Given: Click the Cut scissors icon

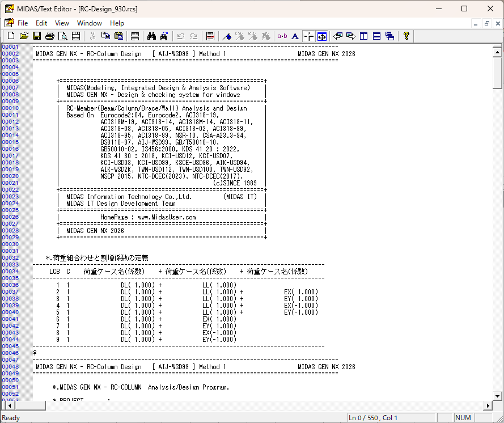Looking at the screenshot, I should (x=92, y=36).
